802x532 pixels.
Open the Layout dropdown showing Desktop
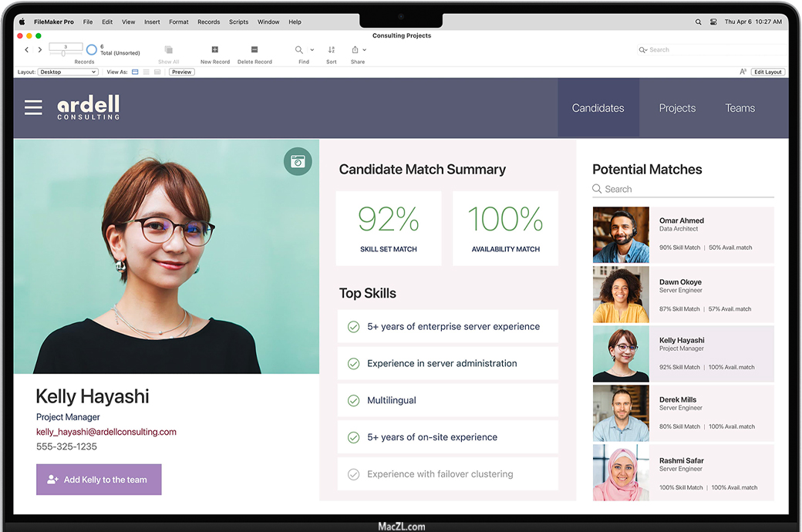[69, 72]
